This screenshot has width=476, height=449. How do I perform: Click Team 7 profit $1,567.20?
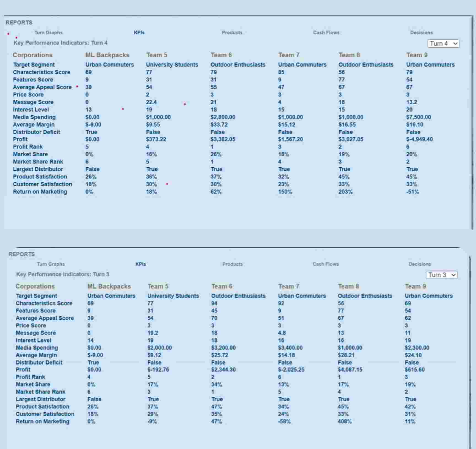pos(290,139)
